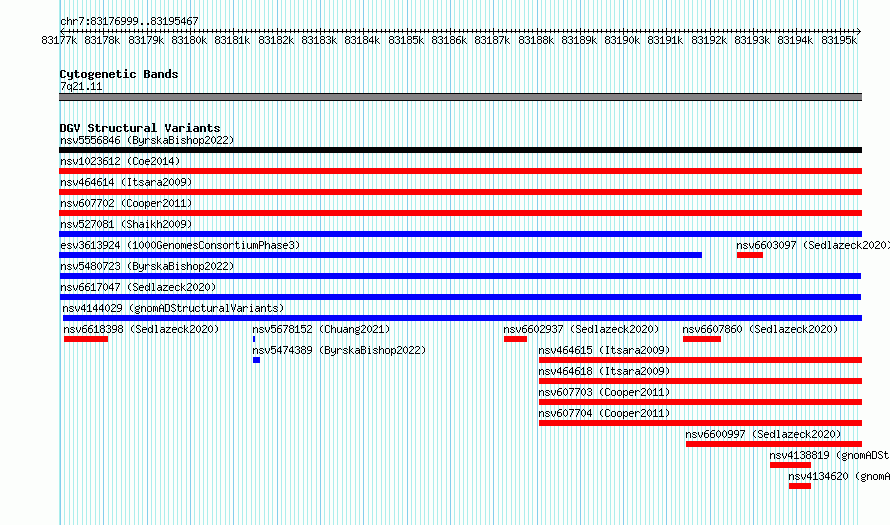
Task: Click the DGV Structural Variants track title
Action: [140, 128]
